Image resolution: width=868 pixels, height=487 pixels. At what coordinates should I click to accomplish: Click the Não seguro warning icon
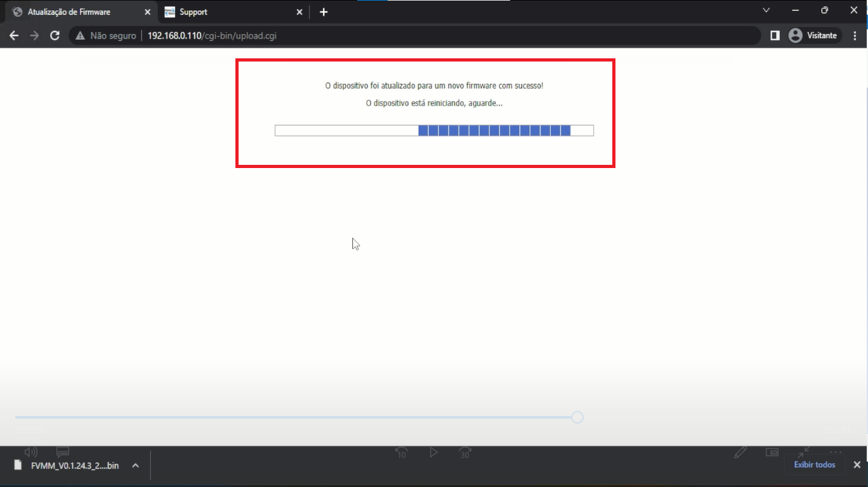pyautogui.click(x=80, y=36)
